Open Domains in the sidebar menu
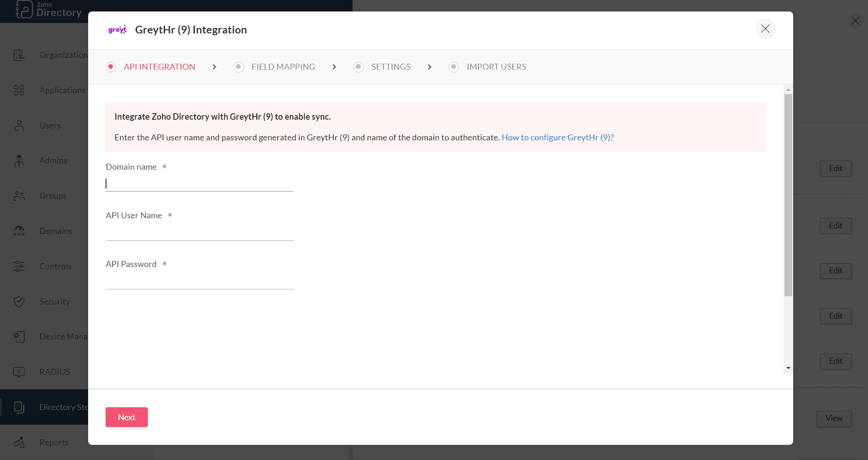The width and height of the screenshot is (868, 460). coord(56,231)
